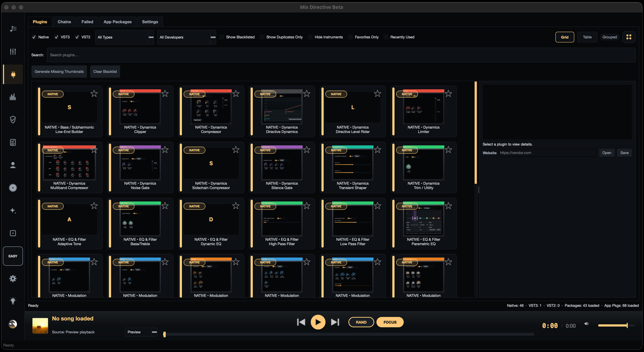The image size is (644, 352).
Task: Favorite the Low-End Builder plugin star
Action: (x=94, y=94)
